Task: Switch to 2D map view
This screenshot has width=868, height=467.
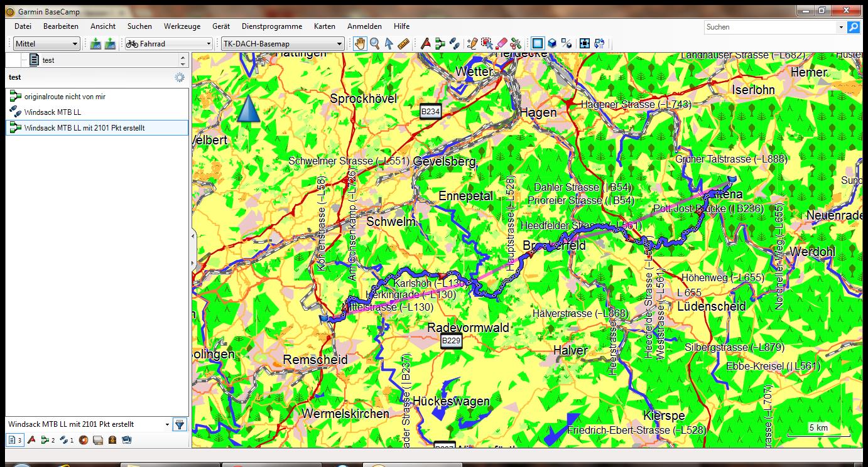Action: click(538, 43)
